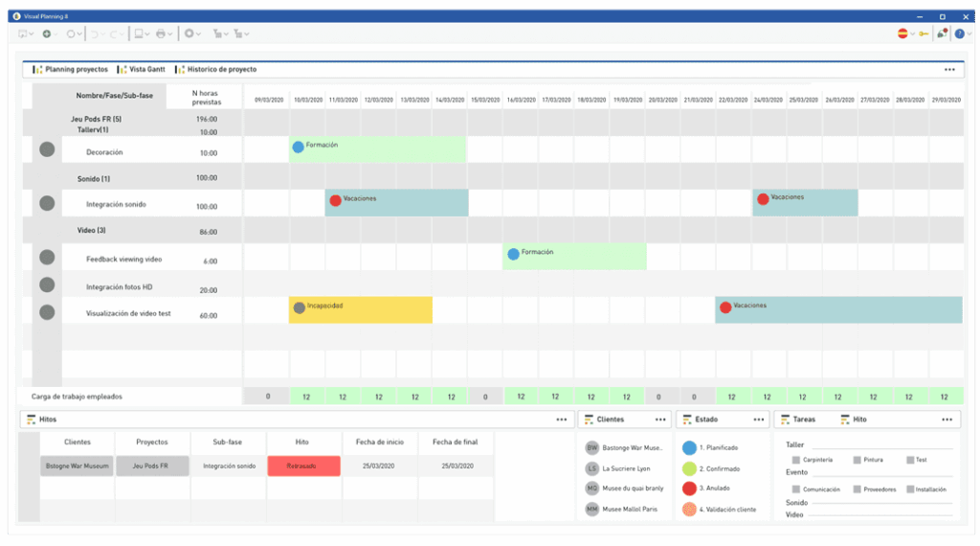Click the print icon in toolbar
The image size is (980, 546).
coord(161,34)
